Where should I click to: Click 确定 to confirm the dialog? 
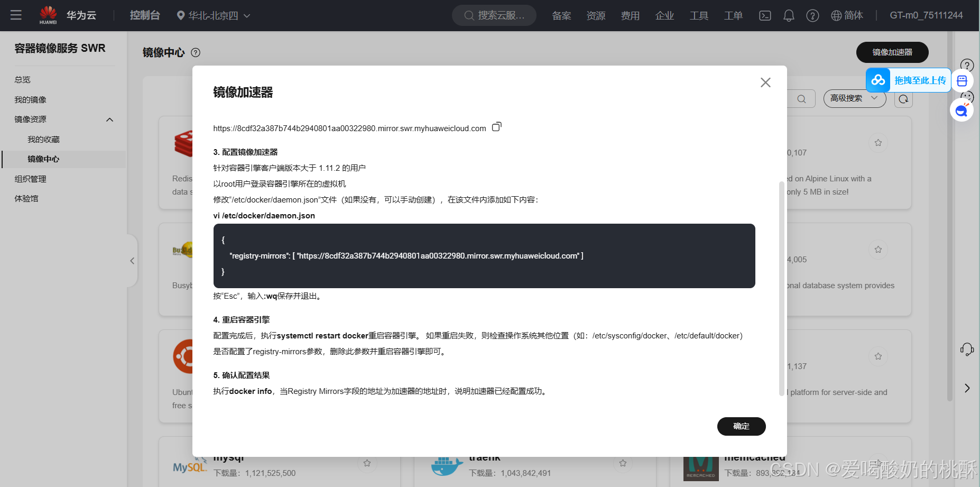741,426
